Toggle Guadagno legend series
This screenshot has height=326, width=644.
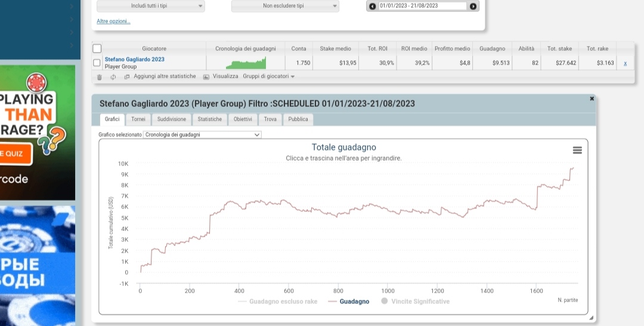point(349,302)
